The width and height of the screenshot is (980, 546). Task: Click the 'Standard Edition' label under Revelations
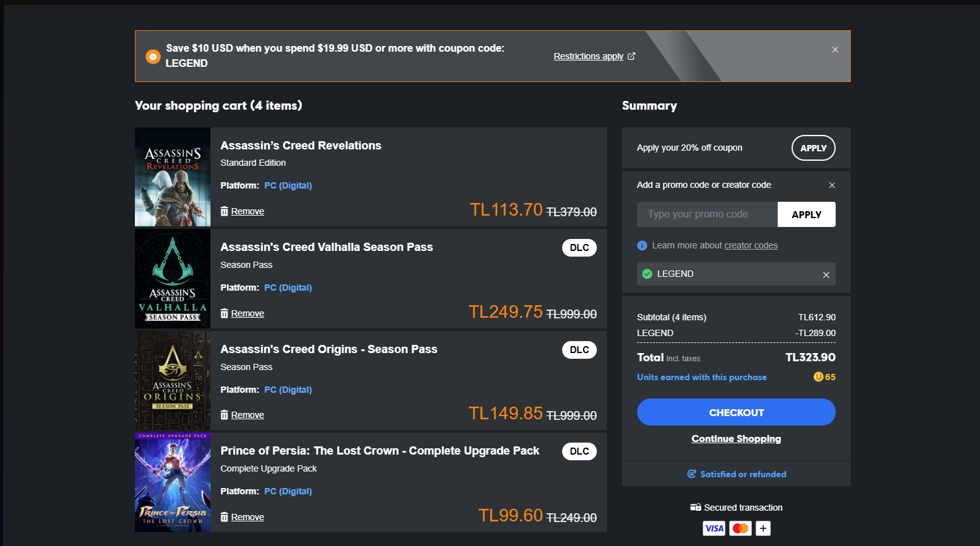pos(253,163)
